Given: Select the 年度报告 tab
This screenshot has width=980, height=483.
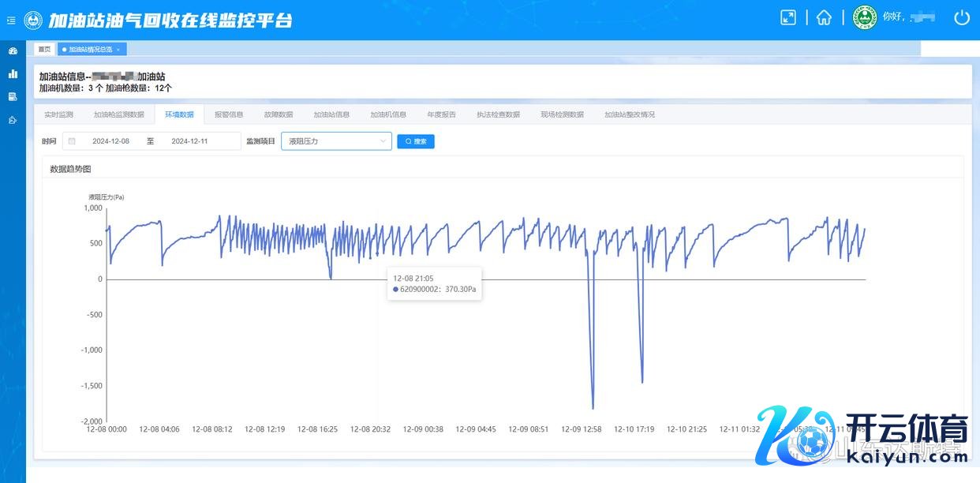Looking at the screenshot, I should pyautogui.click(x=441, y=114).
